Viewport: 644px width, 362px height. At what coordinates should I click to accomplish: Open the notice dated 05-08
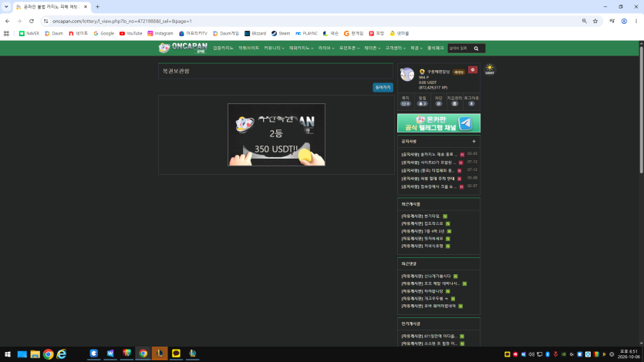(x=428, y=179)
